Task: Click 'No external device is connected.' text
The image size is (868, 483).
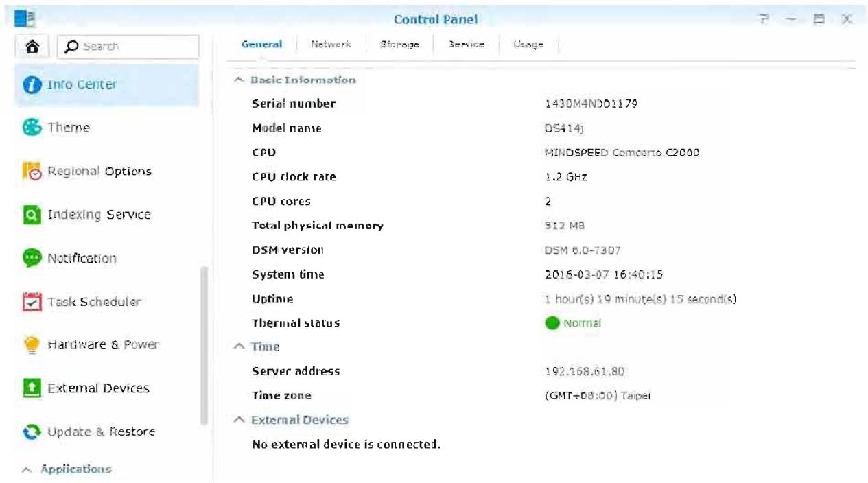Action: [346, 445]
